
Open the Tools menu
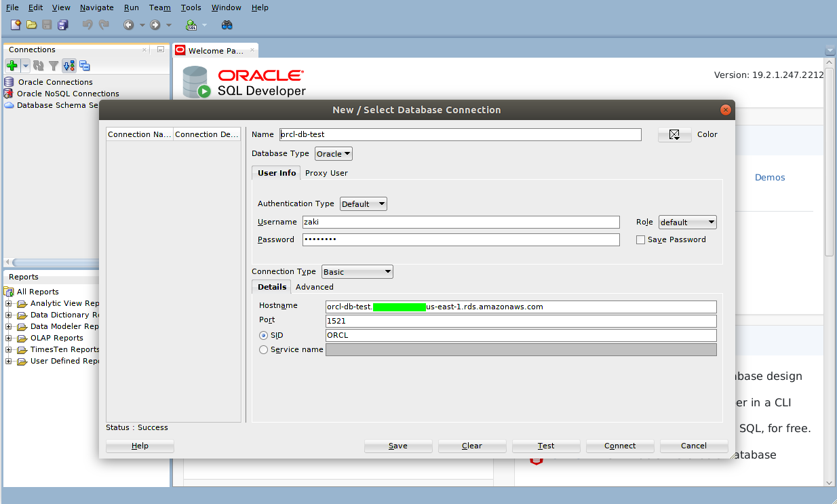(191, 7)
